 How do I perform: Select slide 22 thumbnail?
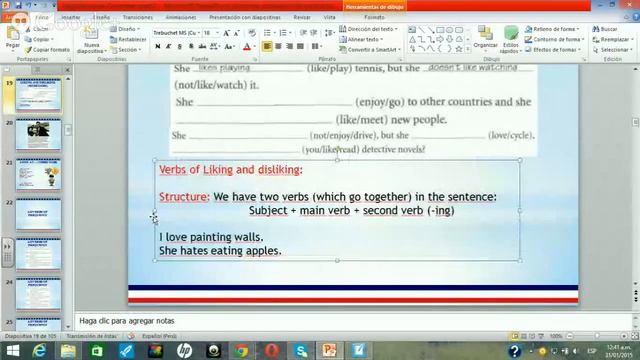point(38,214)
